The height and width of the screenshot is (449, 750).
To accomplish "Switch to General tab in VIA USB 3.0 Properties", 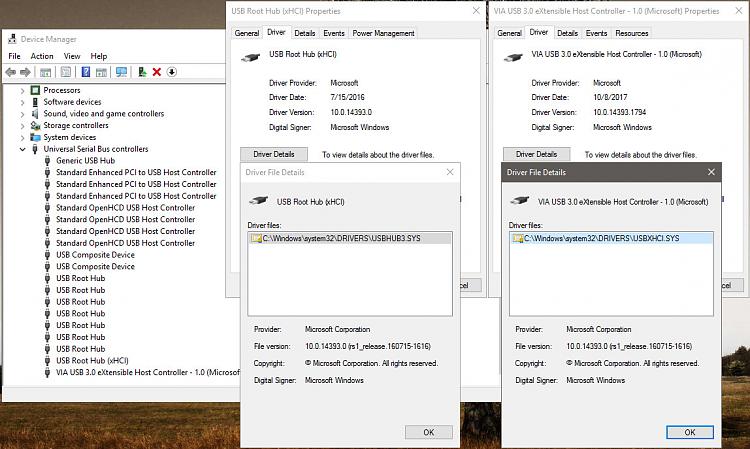I will click(x=509, y=33).
